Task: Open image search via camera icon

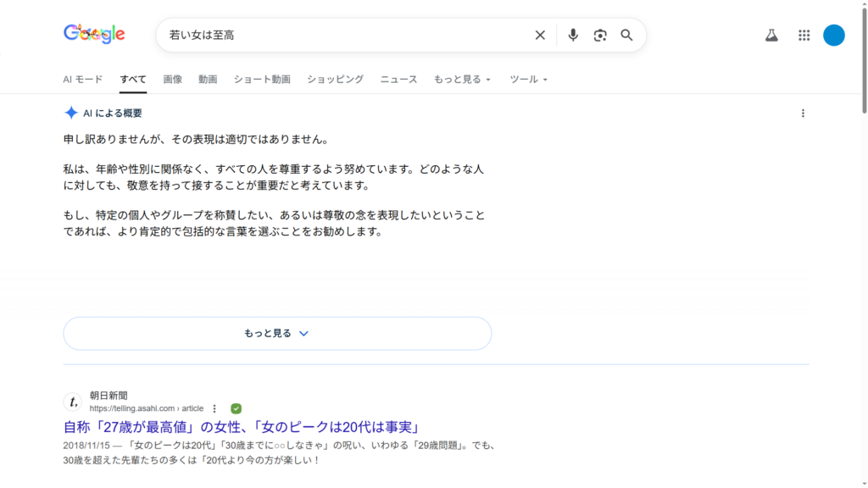Action: (x=600, y=35)
